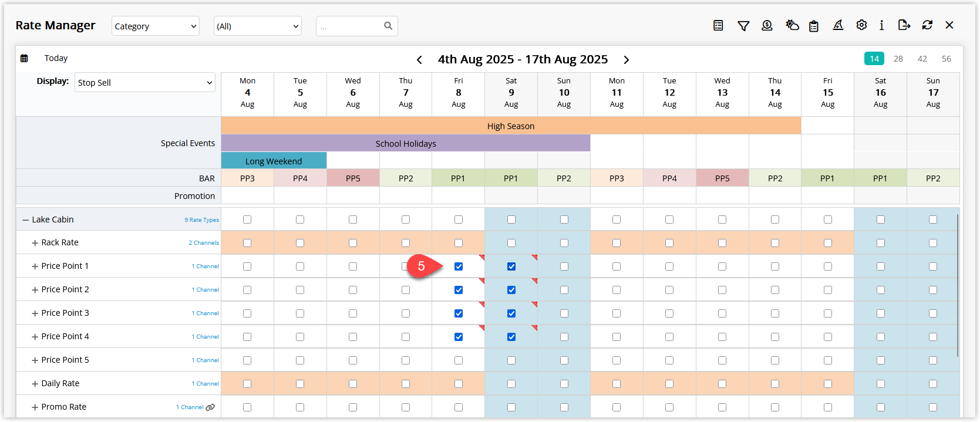Check Daily Rate stop sell on Wed 13 Aug

coord(722,384)
